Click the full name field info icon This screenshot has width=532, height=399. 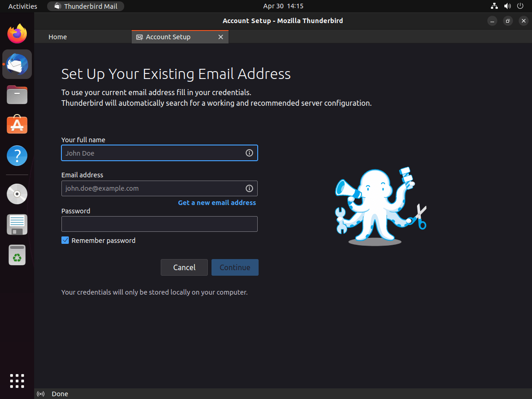249,153
